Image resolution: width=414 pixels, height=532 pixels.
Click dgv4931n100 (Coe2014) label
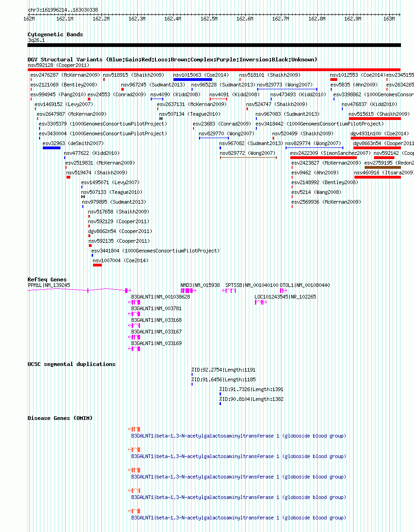click(380, 133)
